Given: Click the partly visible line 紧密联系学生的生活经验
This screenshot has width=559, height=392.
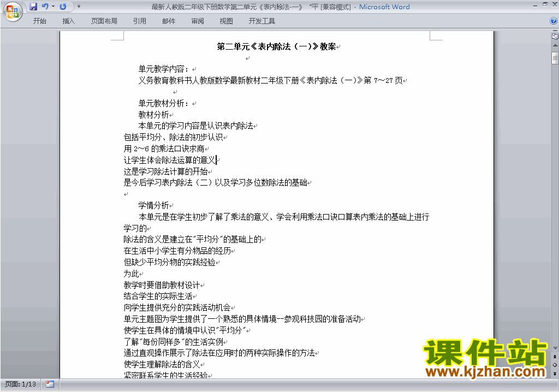Looking at the screenshot, I should click(166, 375).
